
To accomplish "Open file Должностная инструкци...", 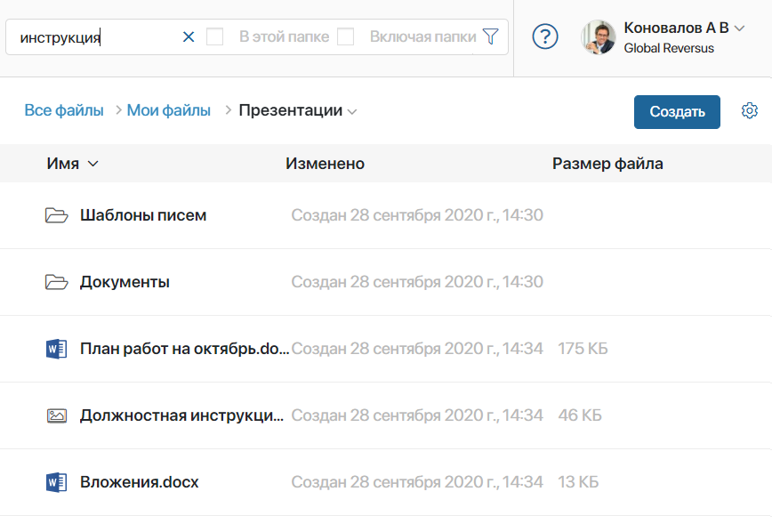I will tap(181, 415).
